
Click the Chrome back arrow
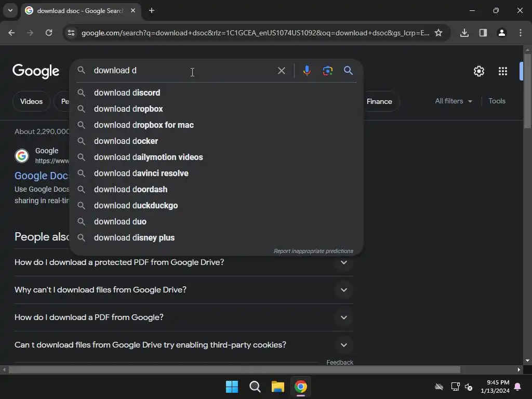(11, 33)
